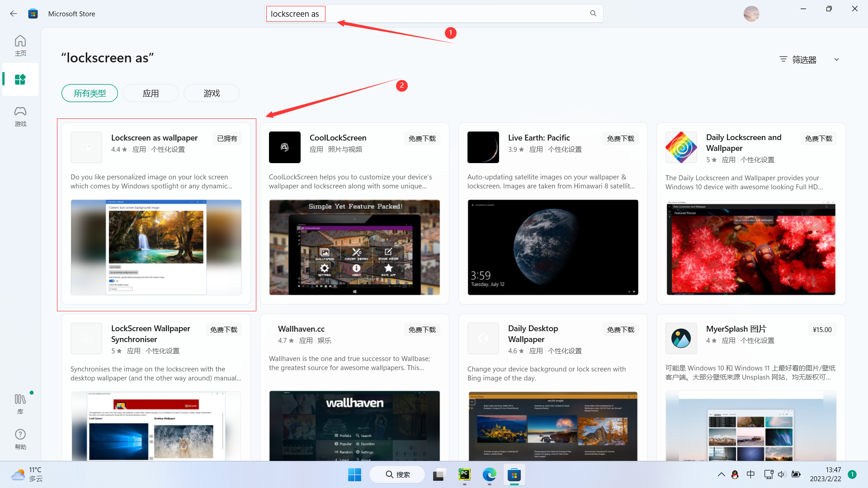The image size is (868, 488).
Task: Click the QQ penguin tray icon
Action: coord(735,474)
